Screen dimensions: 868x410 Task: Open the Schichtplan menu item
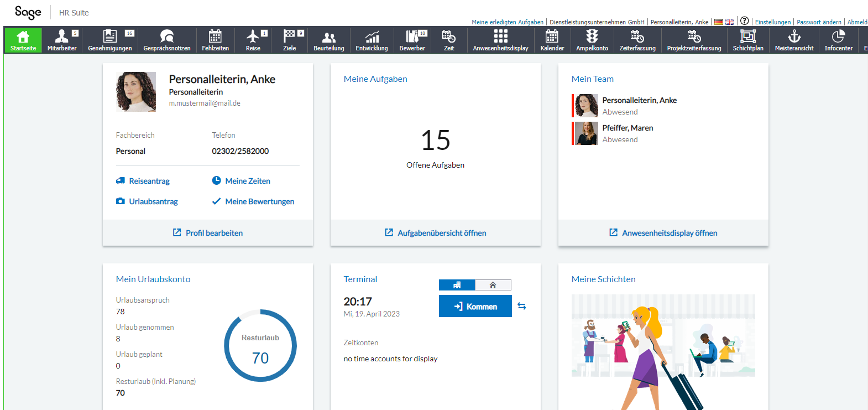tap(748, 40)
